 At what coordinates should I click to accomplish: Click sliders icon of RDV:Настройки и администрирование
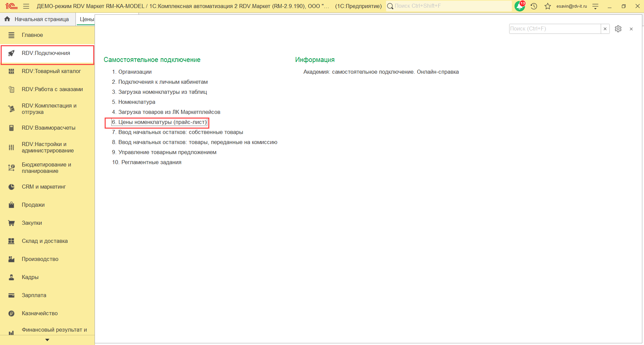11,147
